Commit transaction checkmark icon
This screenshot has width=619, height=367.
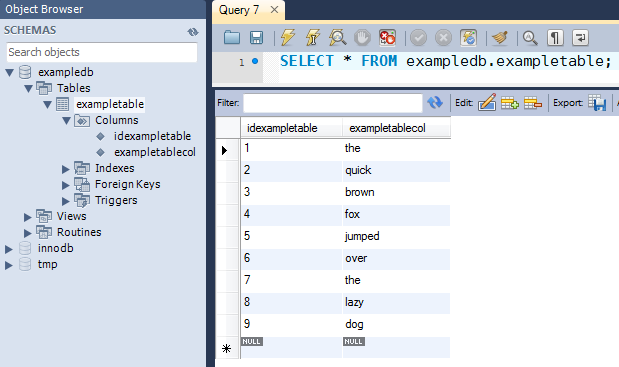click(x=418, y=38)
